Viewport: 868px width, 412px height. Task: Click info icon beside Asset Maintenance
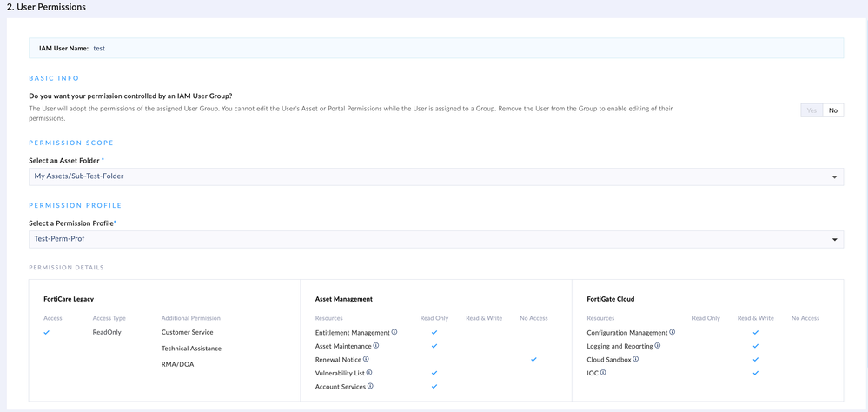tap(376, 346)
